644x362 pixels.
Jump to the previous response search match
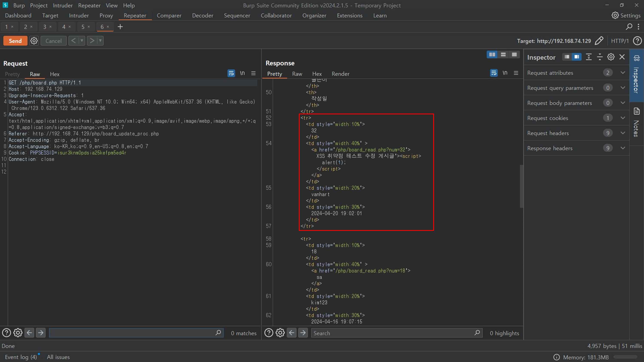tap(292, 333)
